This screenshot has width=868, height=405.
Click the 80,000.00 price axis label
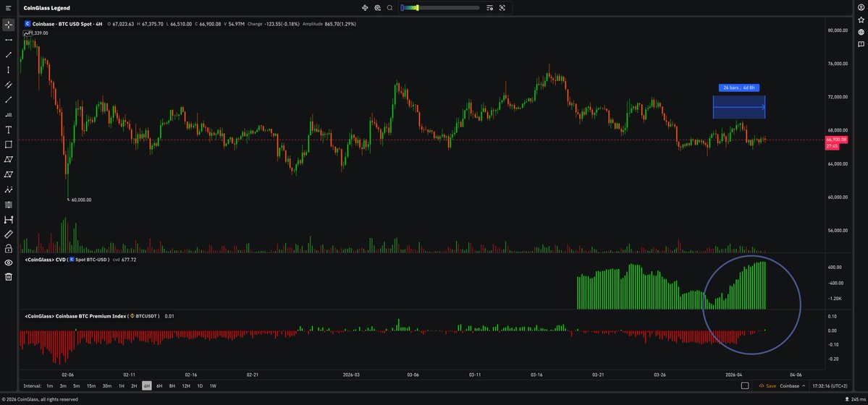click(838, 30)
